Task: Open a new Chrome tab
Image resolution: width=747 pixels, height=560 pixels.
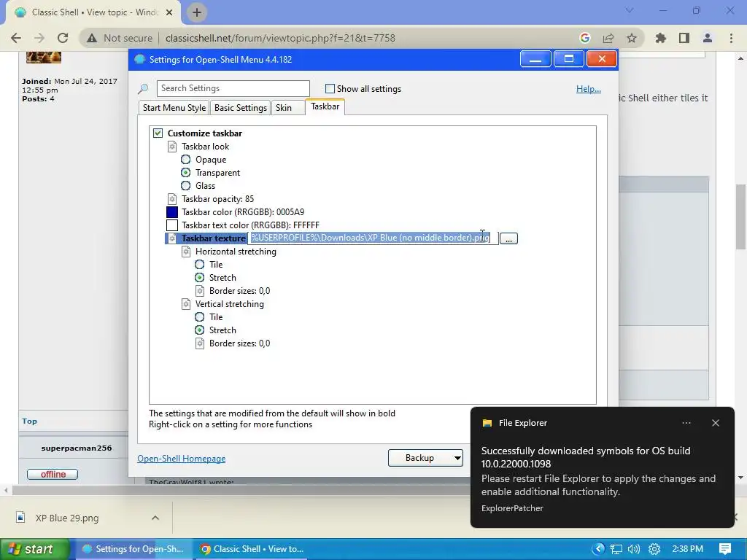Action: 197,12
